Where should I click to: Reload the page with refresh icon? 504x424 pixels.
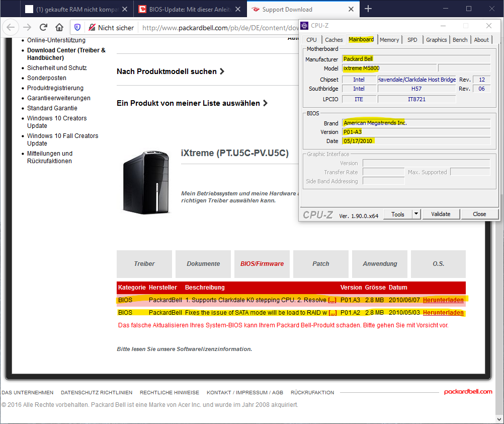(43, 27)
